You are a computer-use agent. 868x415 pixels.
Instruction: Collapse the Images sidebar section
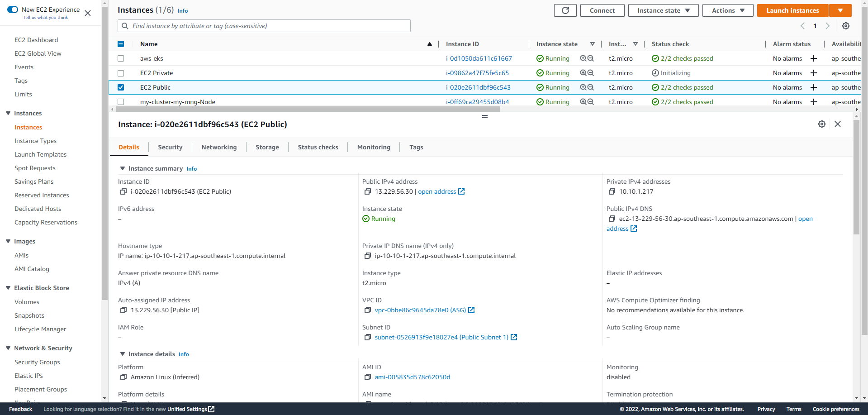coord(8,241)
